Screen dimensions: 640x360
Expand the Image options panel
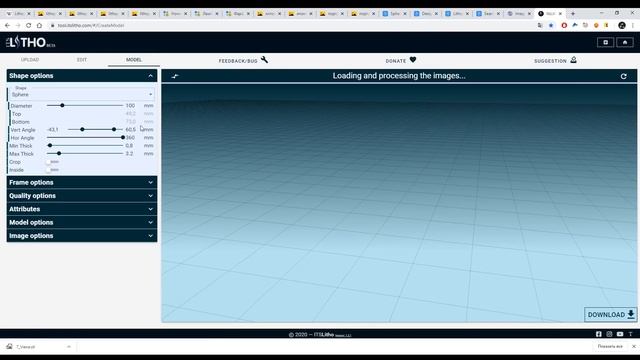pyautogui.click(x=82, y=236)
